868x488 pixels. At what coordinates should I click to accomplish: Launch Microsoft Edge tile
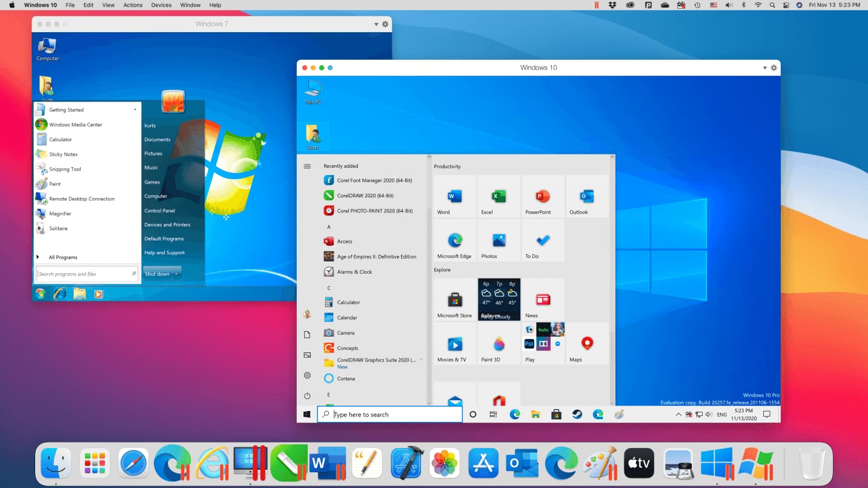pyautogui.click(x=455, y=240)
